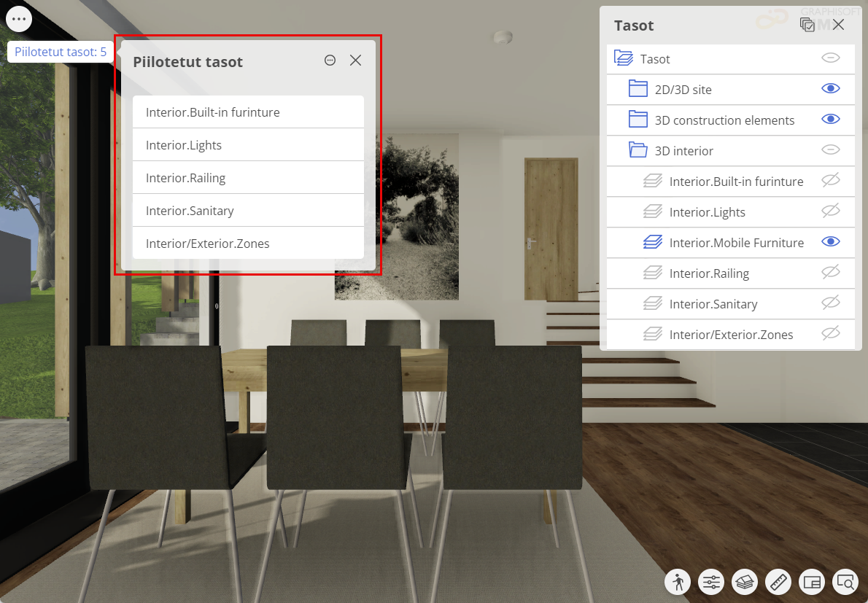Click Interior.Lights layer icon in Tasot panel
868x603 pixels.
653,211
